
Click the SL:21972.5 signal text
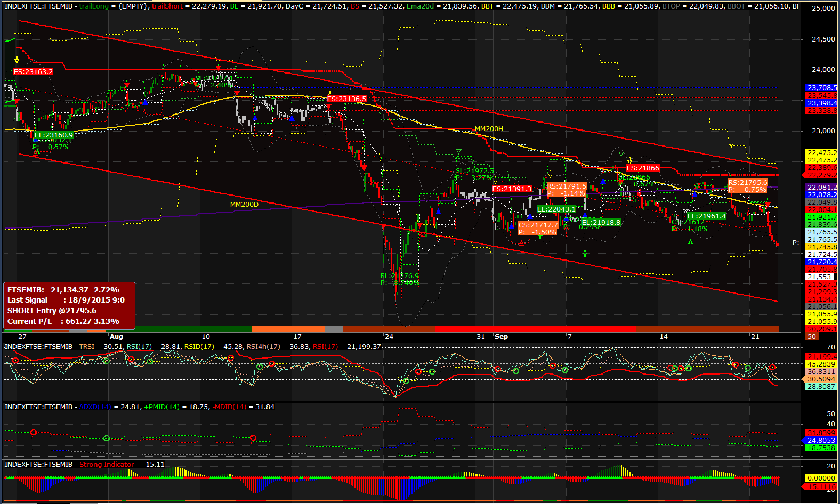pos(474,171)
